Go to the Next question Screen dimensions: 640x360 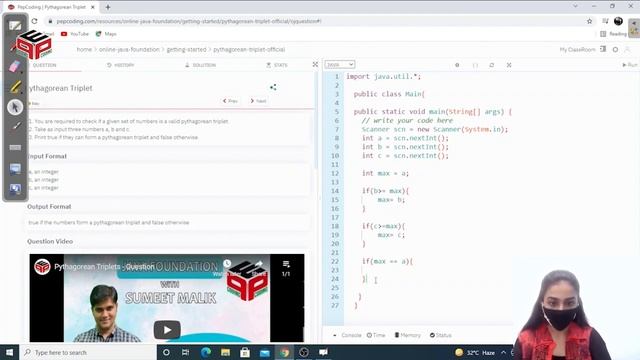(x=258, y=101)
